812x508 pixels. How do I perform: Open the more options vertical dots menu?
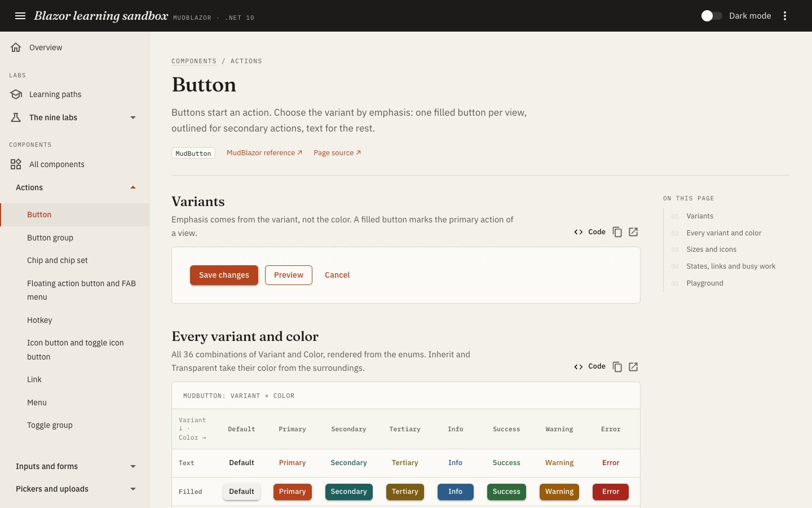785,16
